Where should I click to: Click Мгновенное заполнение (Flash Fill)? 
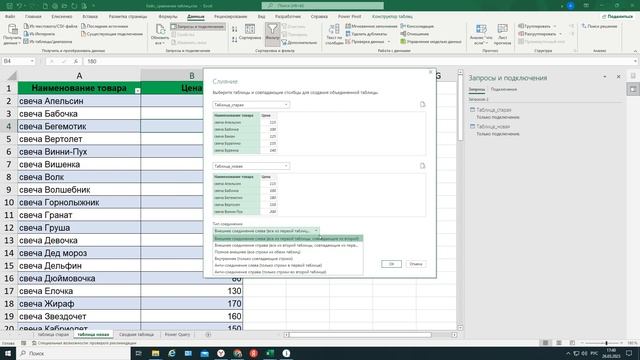click(x=371, y=26)
